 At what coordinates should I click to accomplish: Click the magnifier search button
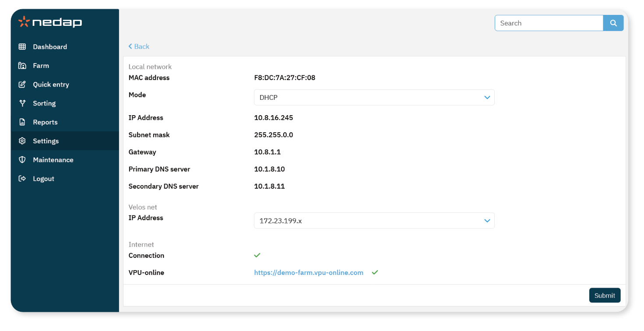pos(613,23)
